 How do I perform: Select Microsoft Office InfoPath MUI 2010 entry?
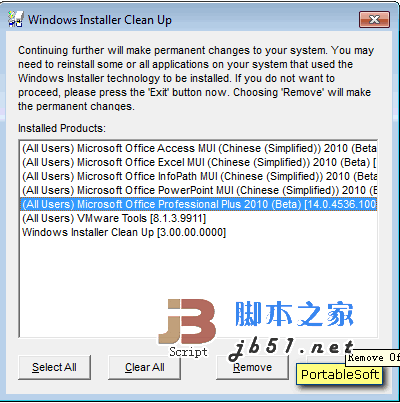[x=199, y=176]
